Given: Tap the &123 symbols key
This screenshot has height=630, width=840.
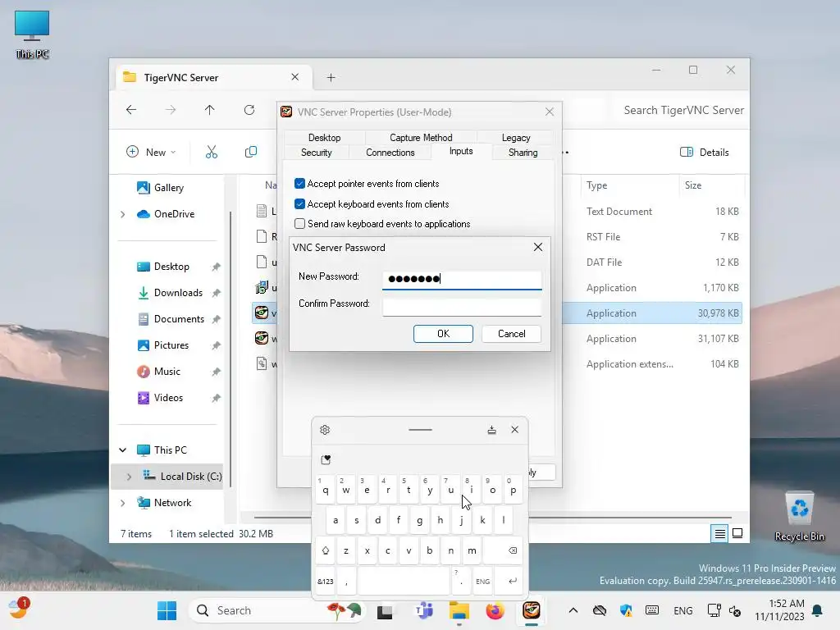Looking at the screenshot, I should click(325, 582).
